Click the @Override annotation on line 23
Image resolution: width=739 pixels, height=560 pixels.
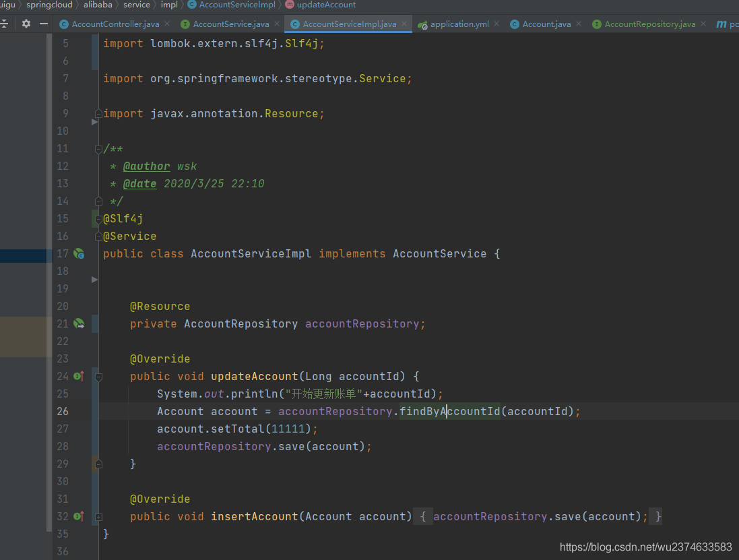160,359
